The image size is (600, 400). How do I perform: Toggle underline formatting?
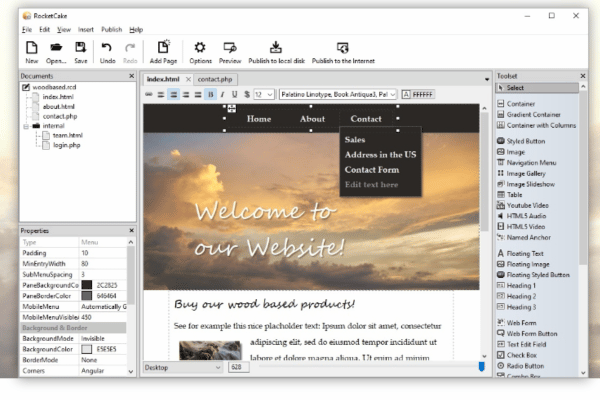(x=235, y=94)
